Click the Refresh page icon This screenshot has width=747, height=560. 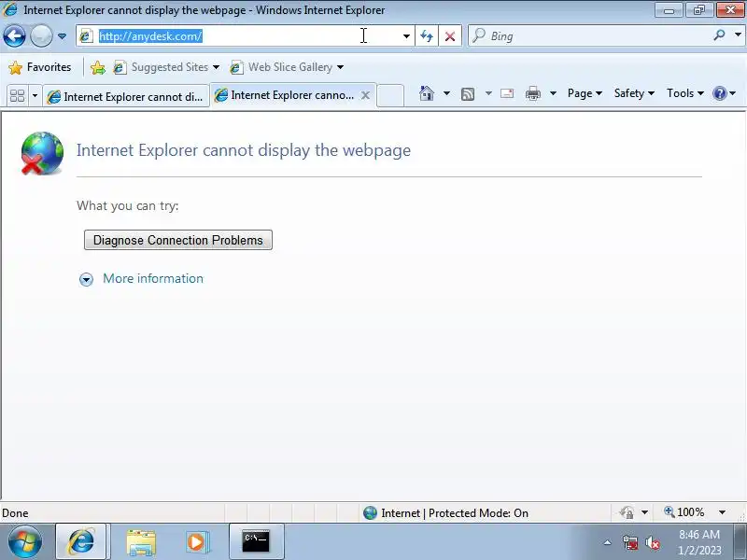pos(427,36)
